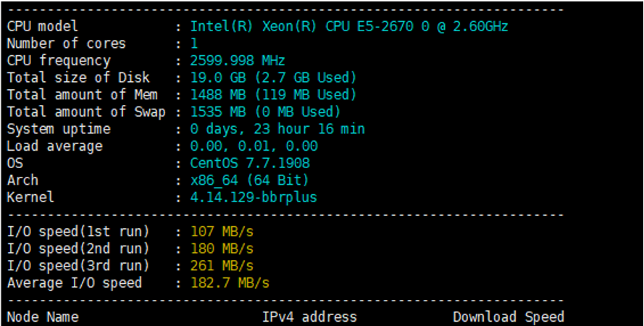The width and height of the screenshot is (644, 326).
Task: Click the 180 MB/s second run speed
Action: pos(222,248)
